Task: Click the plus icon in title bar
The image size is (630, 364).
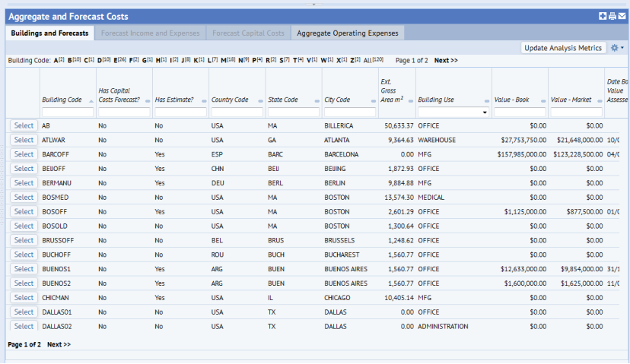Action: pyautogui.click(x=603, y=16)
